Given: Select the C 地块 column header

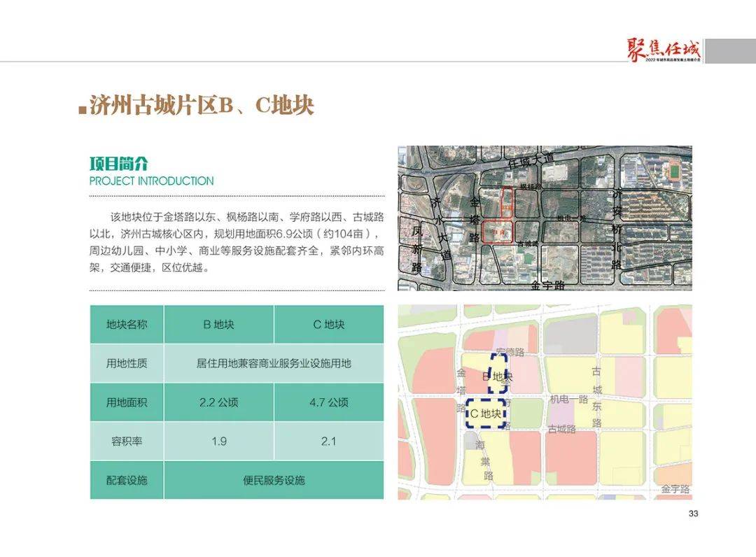Looking at the screenshot, I should coord(329,324).
